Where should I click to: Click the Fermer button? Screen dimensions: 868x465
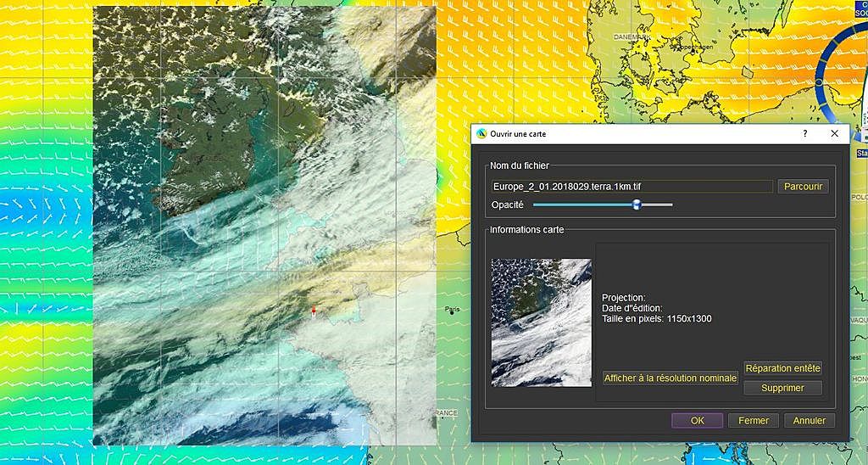754,421
